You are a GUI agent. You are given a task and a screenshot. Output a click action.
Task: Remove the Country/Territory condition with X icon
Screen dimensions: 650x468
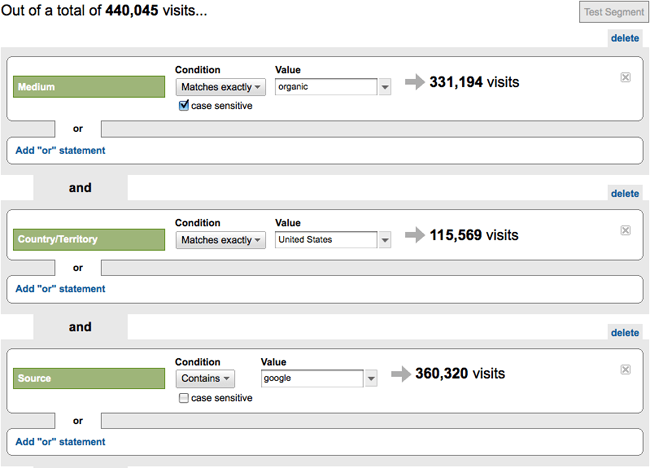626,230
